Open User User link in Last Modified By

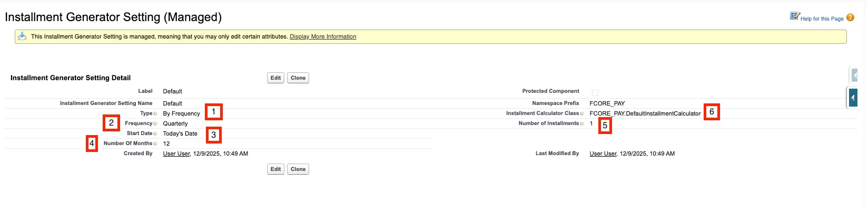click(x=603, y=154)
